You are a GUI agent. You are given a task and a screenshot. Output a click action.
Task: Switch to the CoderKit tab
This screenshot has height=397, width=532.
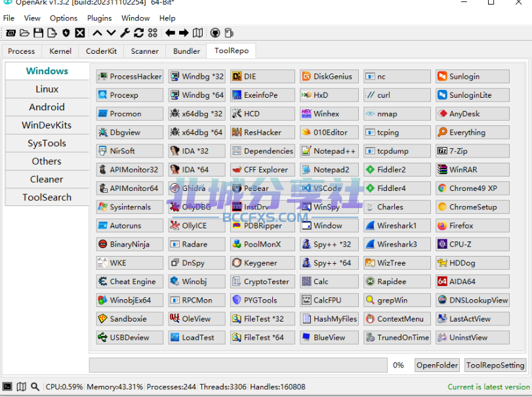(101, 51)
